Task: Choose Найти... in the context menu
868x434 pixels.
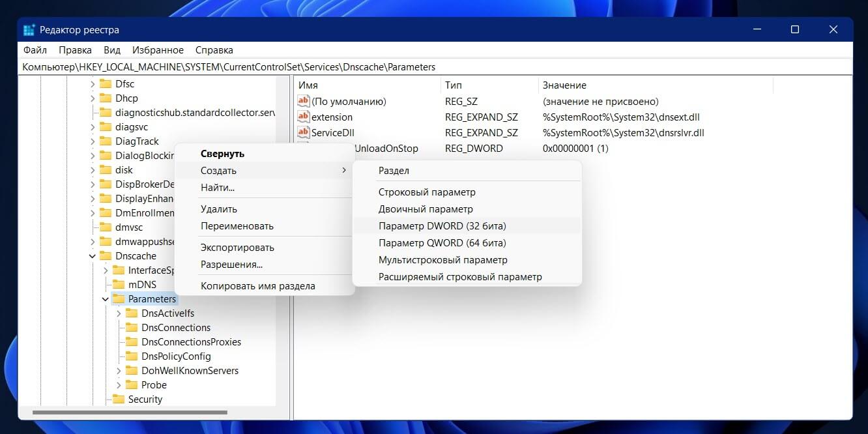Action: coord(265,188)
